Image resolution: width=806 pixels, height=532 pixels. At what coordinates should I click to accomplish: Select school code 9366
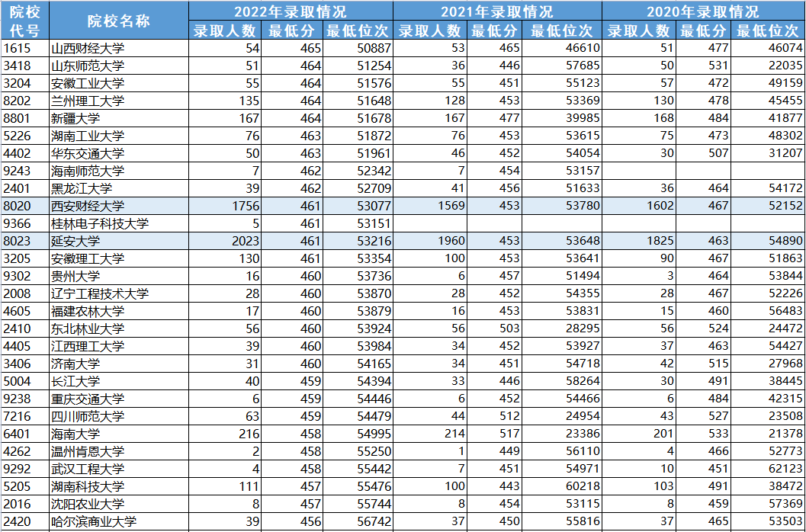(24, 223)
